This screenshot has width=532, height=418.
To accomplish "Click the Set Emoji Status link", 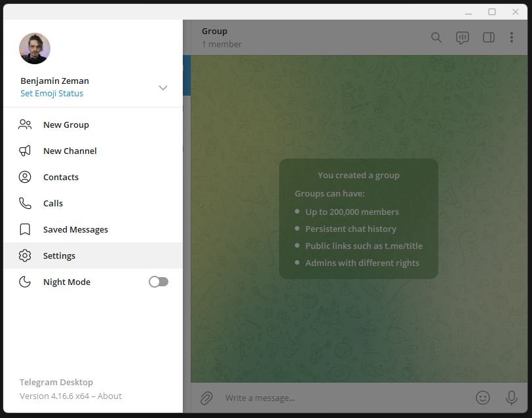I will pos(52,93).
